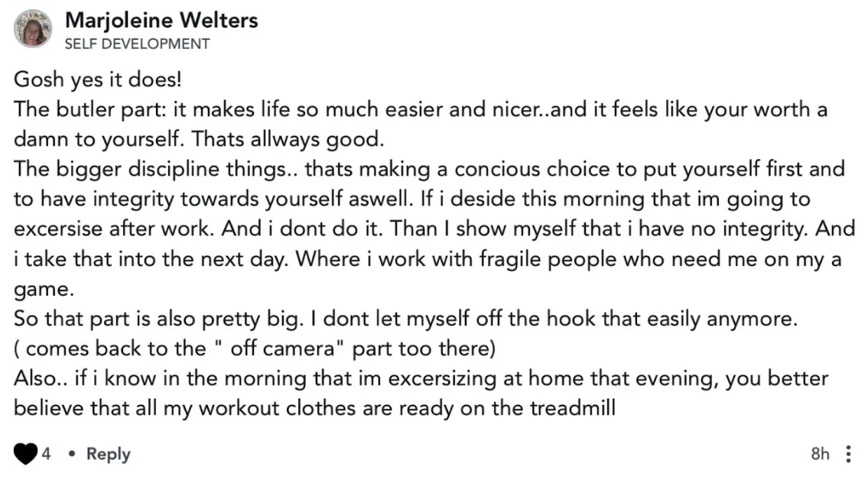This screenshot has height=489, width=868.
Task: Click the "off camera" quoted text
Action: [279, 348]
